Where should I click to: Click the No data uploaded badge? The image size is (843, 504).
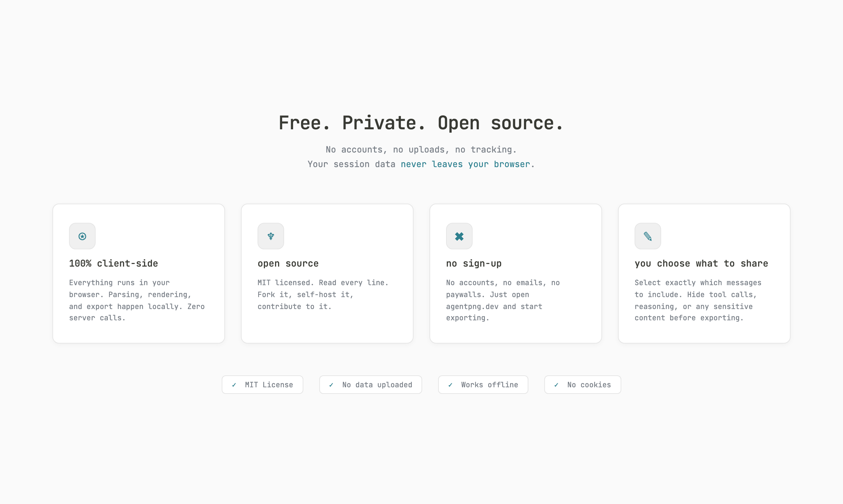pos(370,384)
